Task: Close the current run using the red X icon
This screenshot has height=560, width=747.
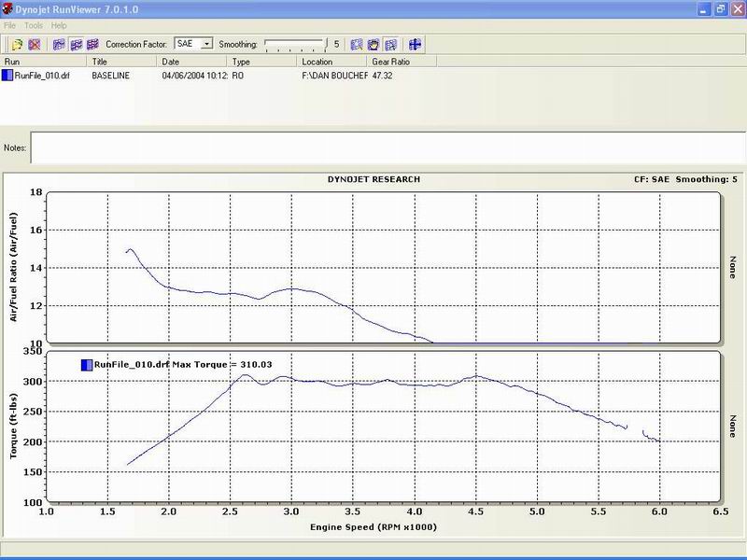Action: pyautogui.click(x=34, y=42)
